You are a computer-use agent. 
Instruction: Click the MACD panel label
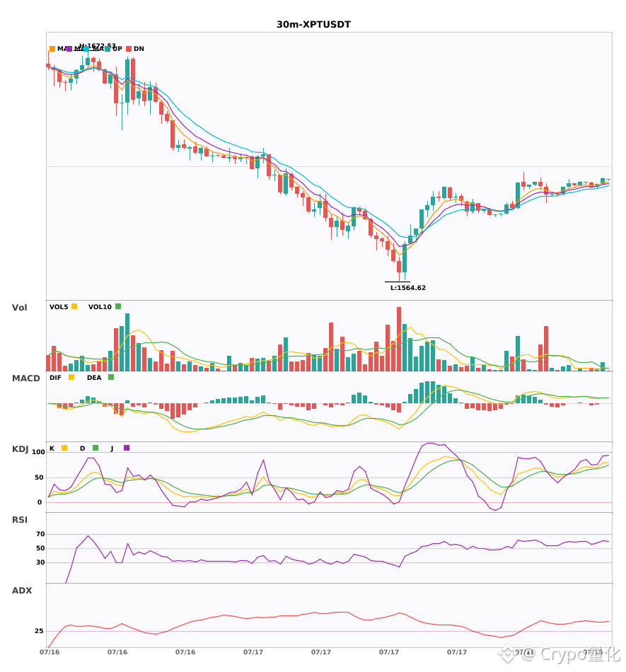pyautogui.click(x=26, y=378)
